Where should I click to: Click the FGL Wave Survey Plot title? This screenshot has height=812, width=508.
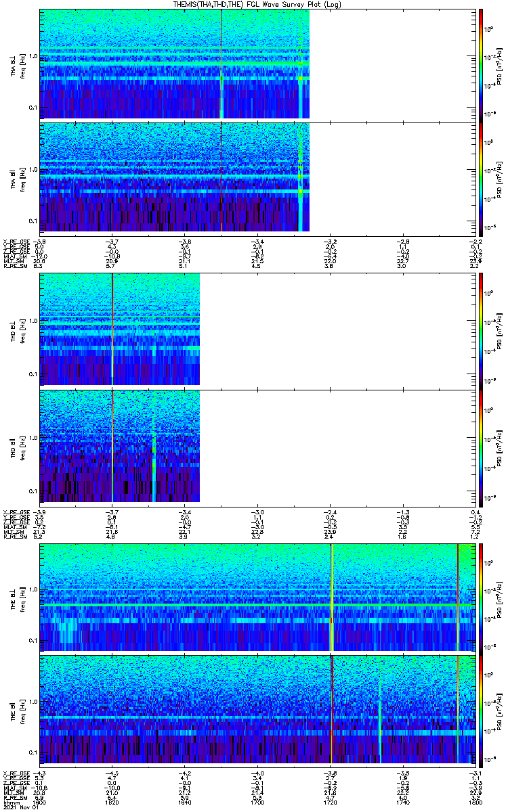pos(256,4)
